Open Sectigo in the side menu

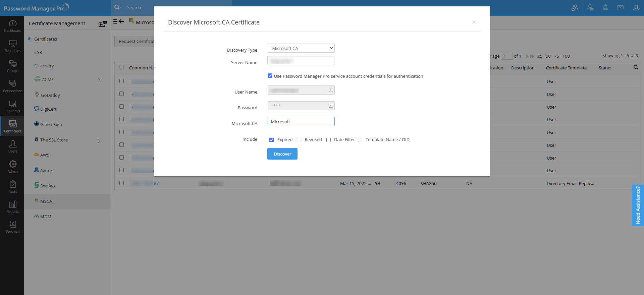47,186
